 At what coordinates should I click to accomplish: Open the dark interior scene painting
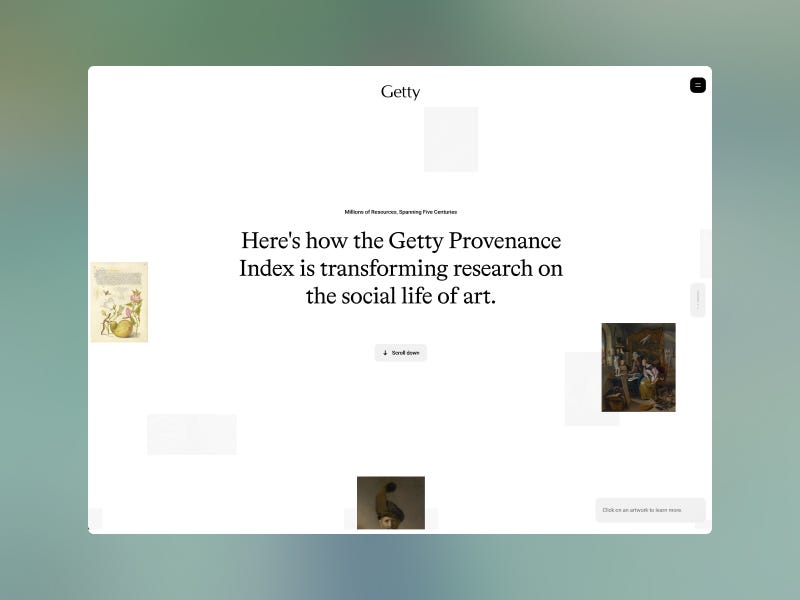coord(638,367)
